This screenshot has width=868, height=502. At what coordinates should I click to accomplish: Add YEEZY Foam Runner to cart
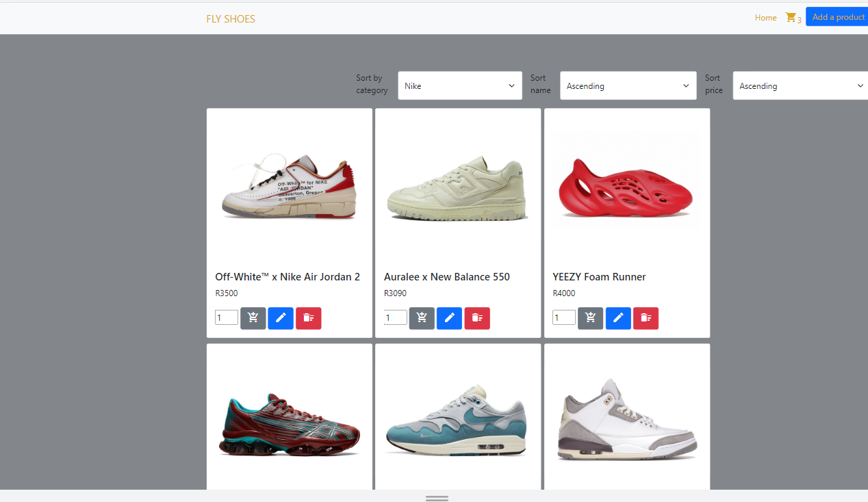[590, 318]
